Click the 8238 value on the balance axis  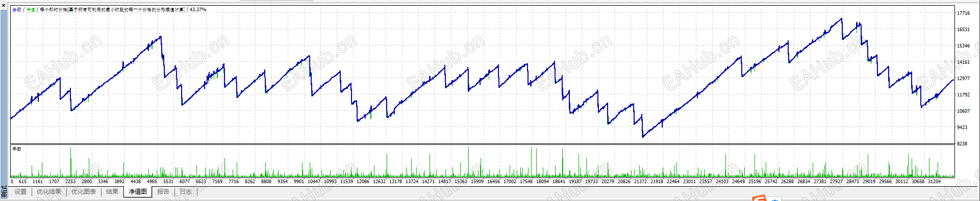coord(962,144)
